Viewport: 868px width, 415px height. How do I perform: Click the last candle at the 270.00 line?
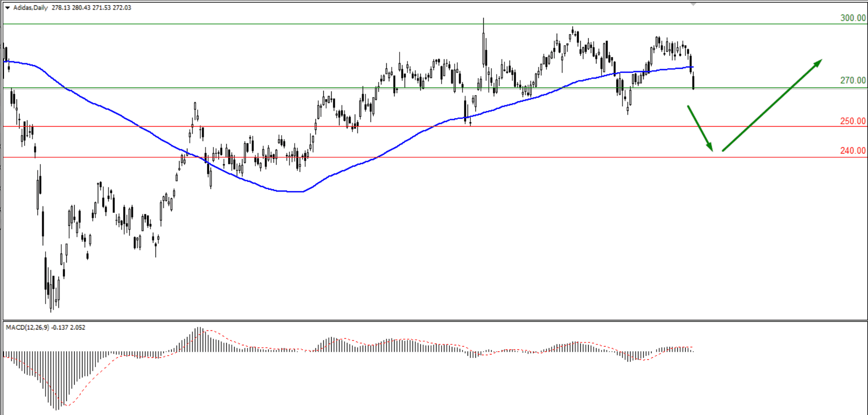[x=693, y=81]
